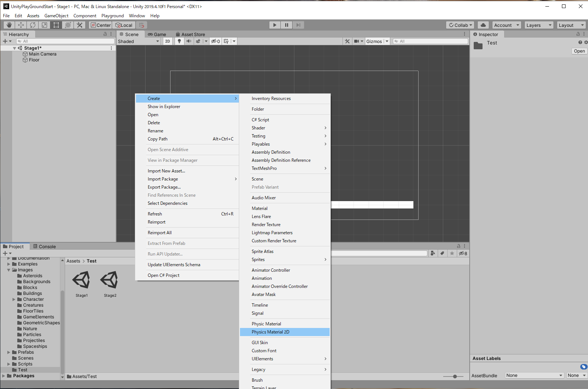Select the Scale tool

pyautogui.click(x=44, y=25)
